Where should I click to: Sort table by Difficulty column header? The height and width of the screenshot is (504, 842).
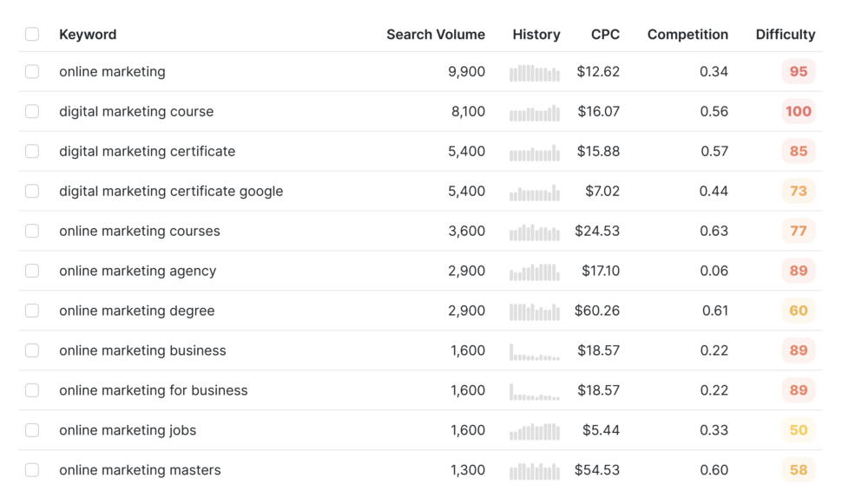[x=785, y=35]
